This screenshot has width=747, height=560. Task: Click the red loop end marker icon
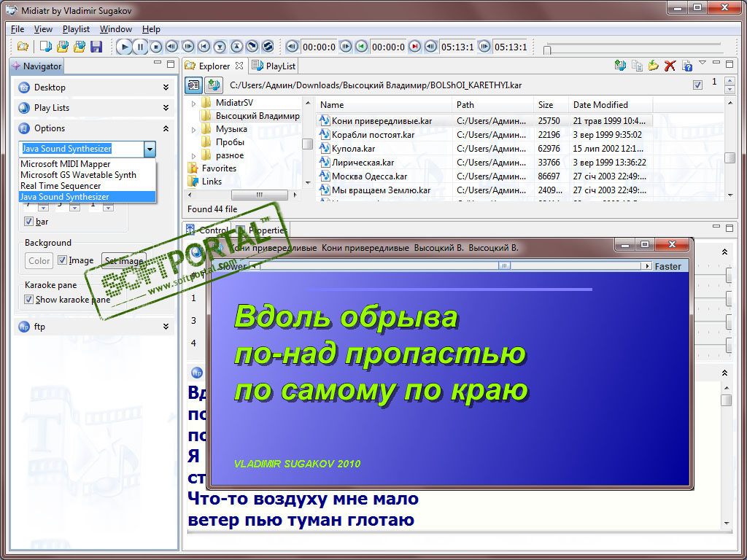click(415, 47)
